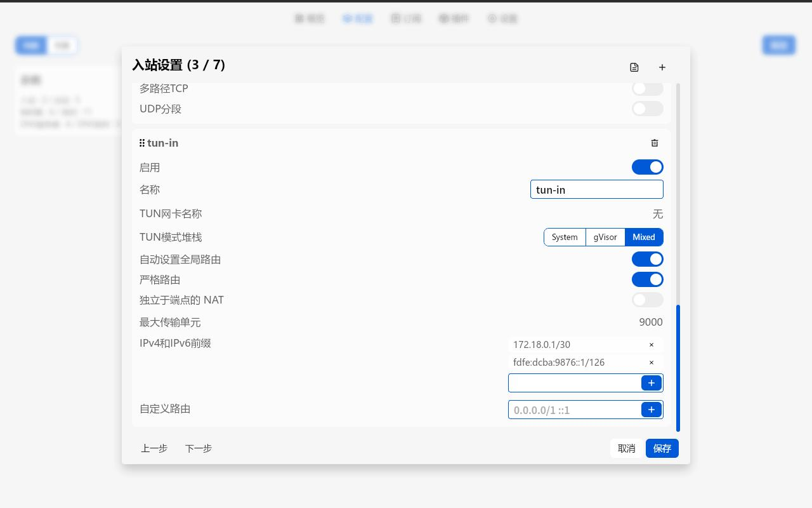The width and height of the screenshot is (812, 508).
Task: Click the 名称 input containing tun-in
Action: [597, 189]
